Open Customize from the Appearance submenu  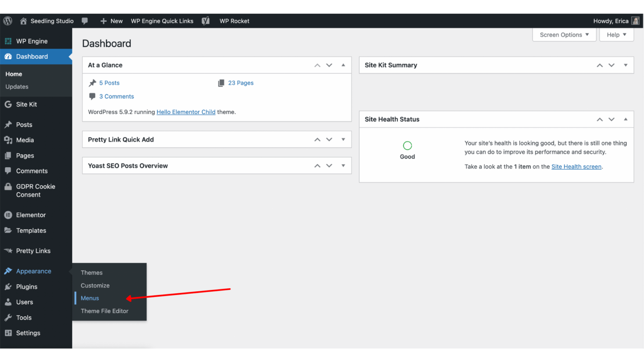(x=95, y=285)
